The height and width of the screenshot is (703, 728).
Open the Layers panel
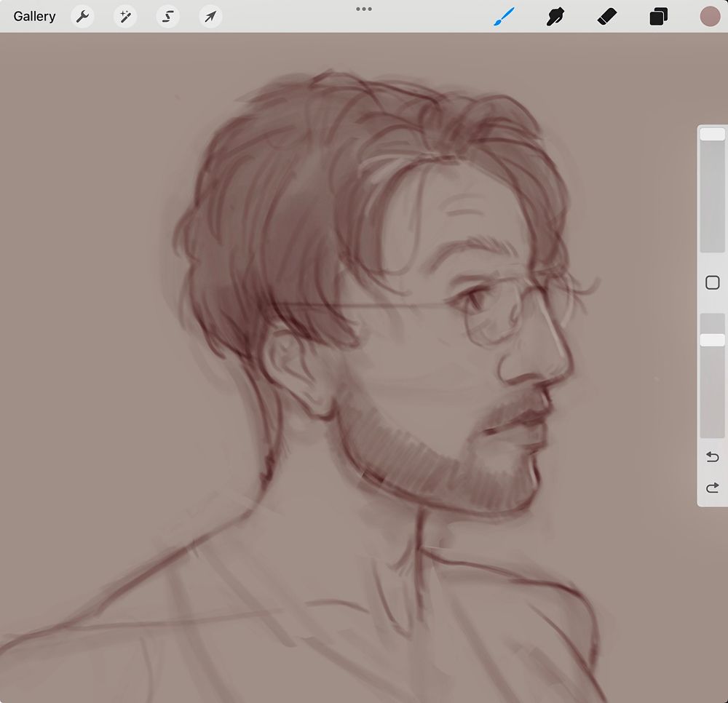658,16
